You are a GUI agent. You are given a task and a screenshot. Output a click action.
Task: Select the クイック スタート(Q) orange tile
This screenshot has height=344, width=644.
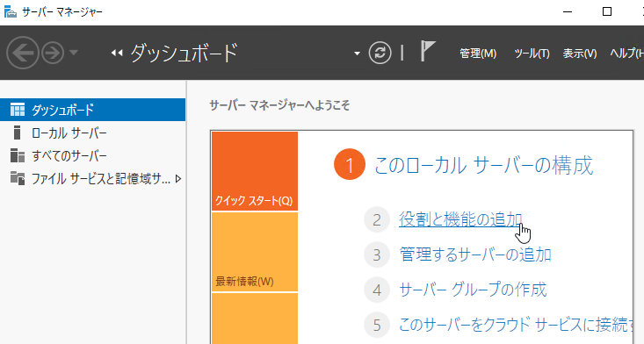point(255,171)
